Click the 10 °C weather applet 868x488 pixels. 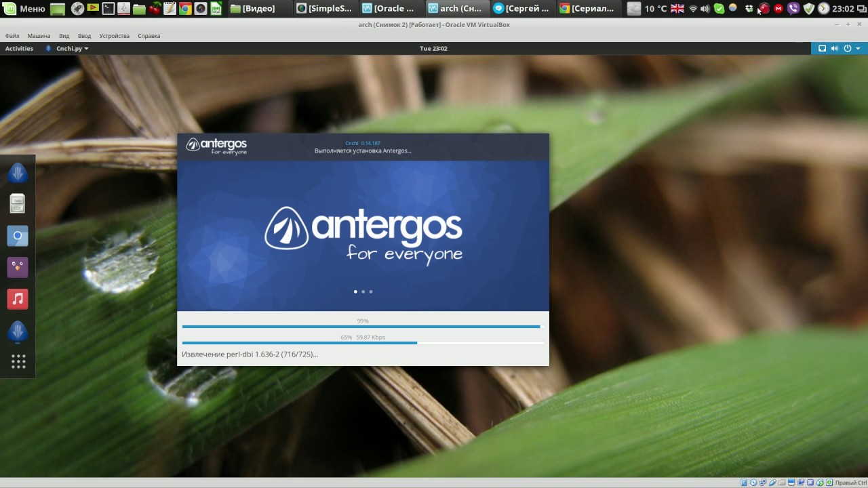click(x=647, y=9)
